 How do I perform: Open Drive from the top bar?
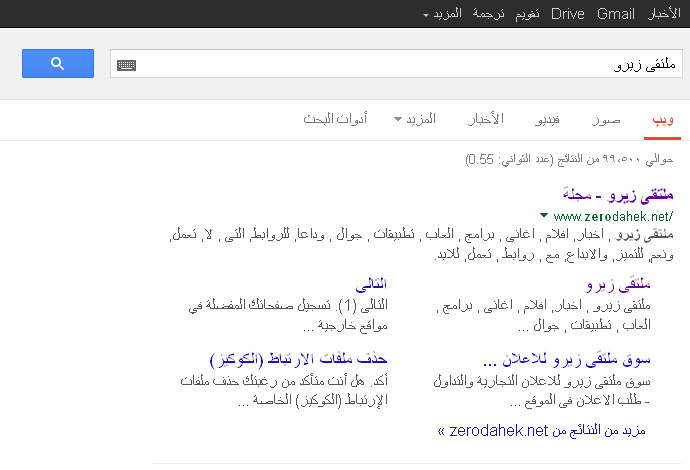click(x=568, y=14)
